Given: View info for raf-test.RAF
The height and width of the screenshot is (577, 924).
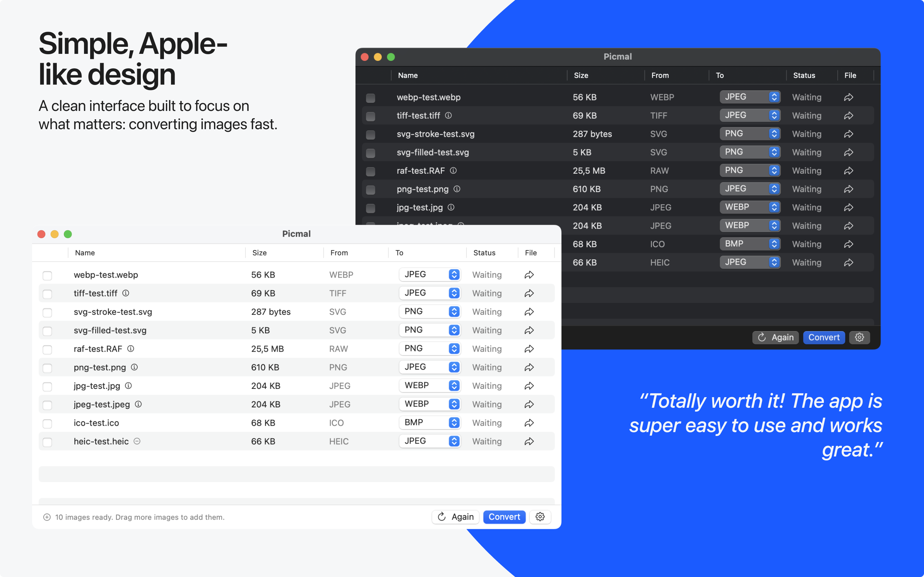Looking at the screenshot, I should pyautogui.click(x=130, y=348).
